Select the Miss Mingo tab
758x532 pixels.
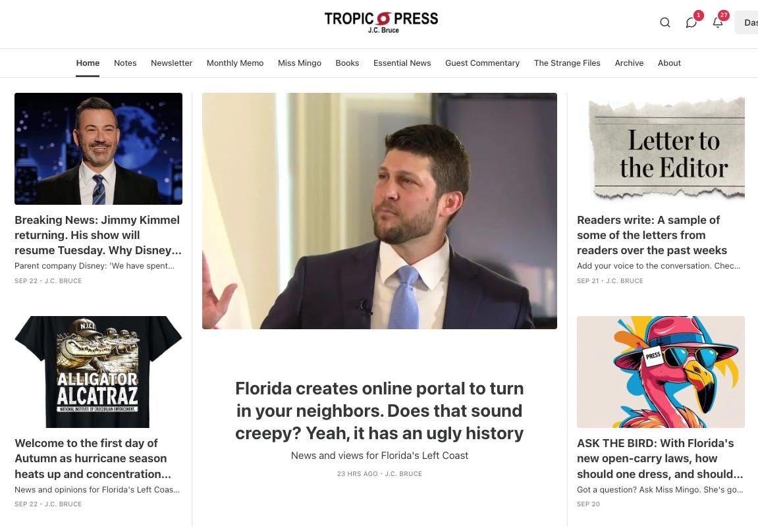(300, 63)
